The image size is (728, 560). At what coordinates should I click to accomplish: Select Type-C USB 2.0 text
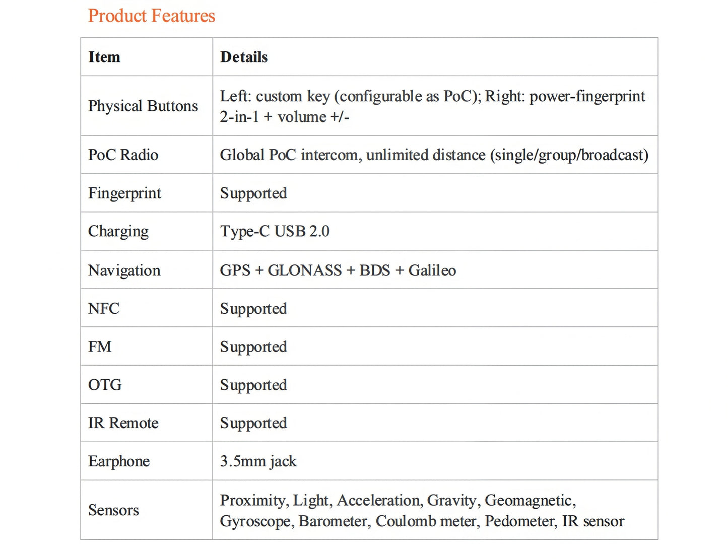[x=275, y=232]
